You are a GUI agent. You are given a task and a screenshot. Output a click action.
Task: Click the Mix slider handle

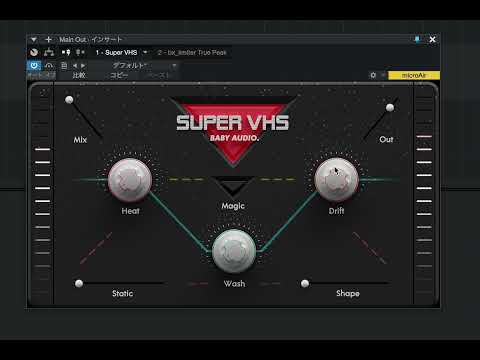(69, 100)
